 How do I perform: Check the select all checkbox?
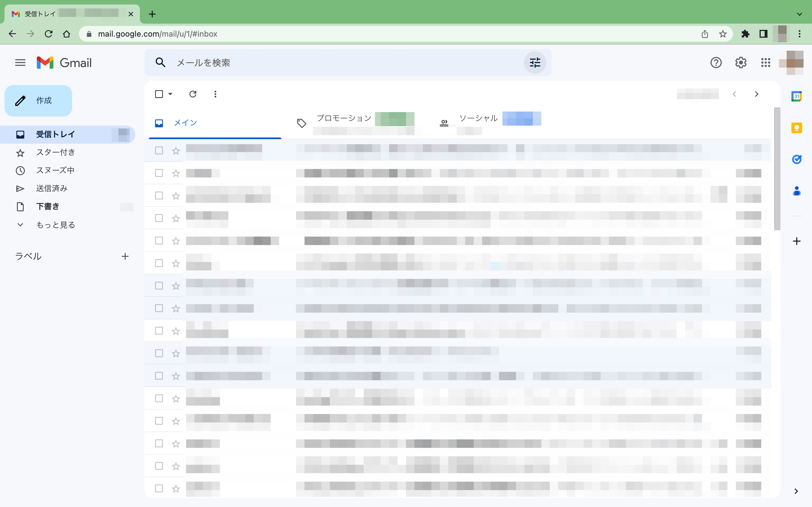(x=159, y=94)
